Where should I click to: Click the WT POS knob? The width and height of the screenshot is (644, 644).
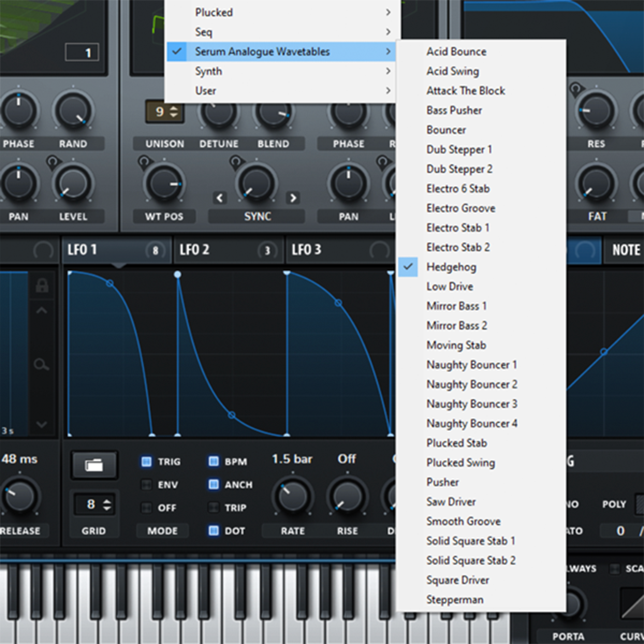click(164, 184)
